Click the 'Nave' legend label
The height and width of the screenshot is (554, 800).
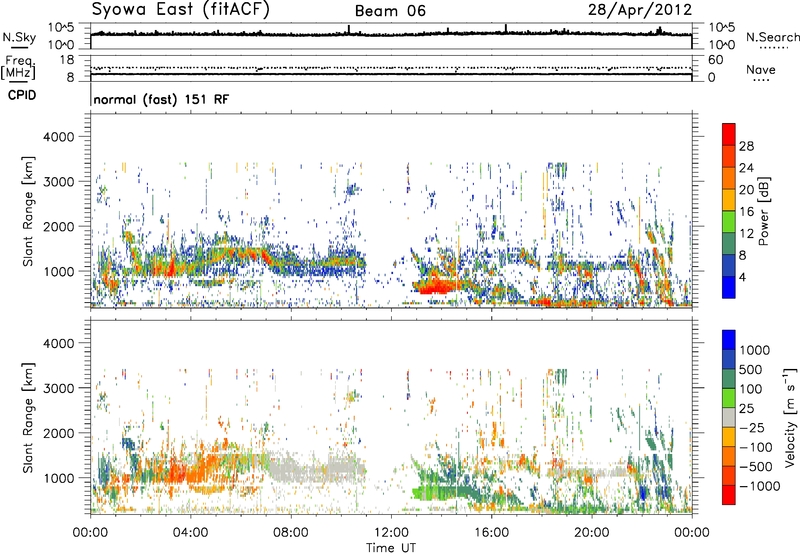(x=761, y=69)
